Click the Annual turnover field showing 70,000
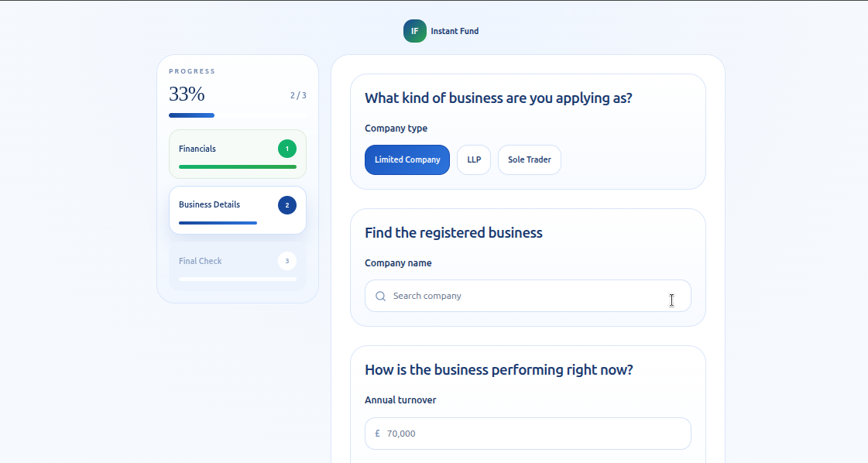This screenshot has width=868, height=463. 534,434
